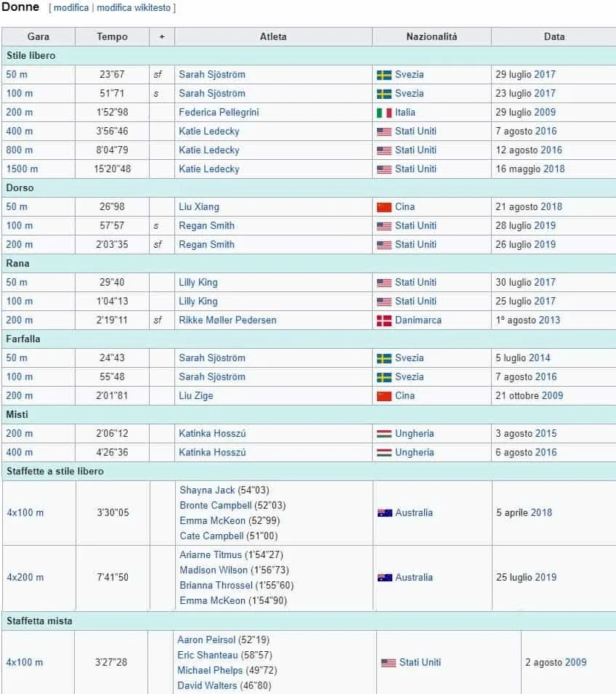This screenshot has height=694, width=616.
Task: Click the Australian flag in the 3'30"05 relay row
Action: 384,513
